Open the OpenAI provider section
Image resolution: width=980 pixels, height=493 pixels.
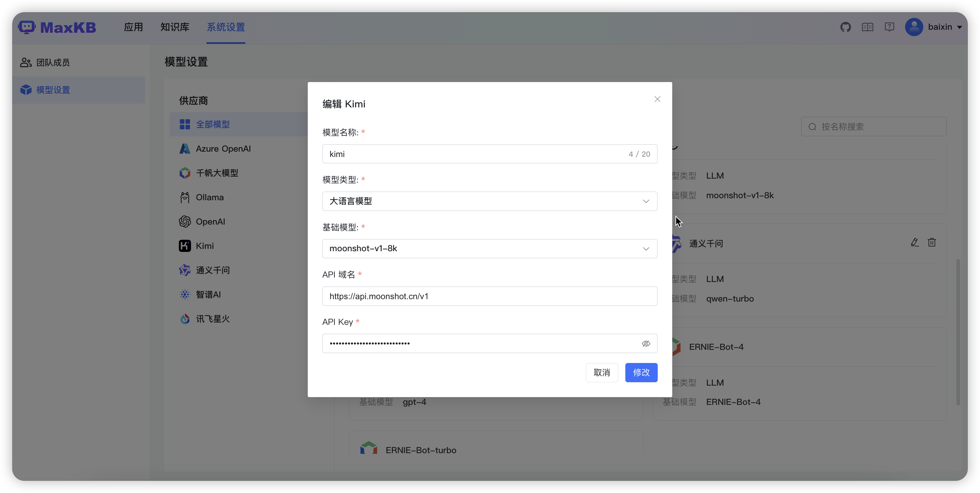(210, 221)
